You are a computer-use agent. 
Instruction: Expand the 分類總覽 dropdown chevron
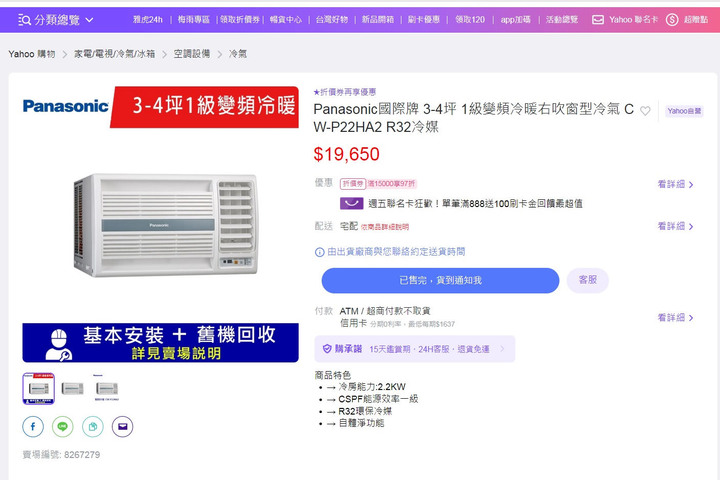[90, 20]
